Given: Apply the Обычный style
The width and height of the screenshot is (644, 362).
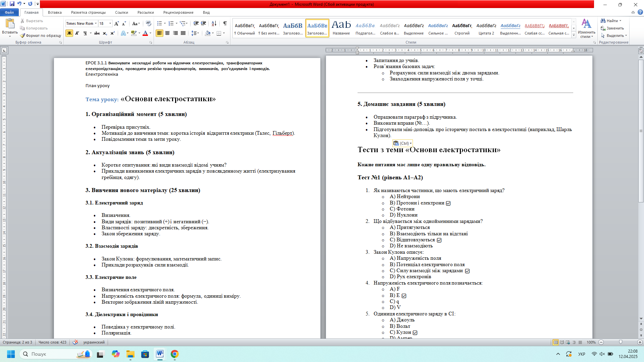Looking at the screenshot, I should pyautogui.click(x=245, y=28).
